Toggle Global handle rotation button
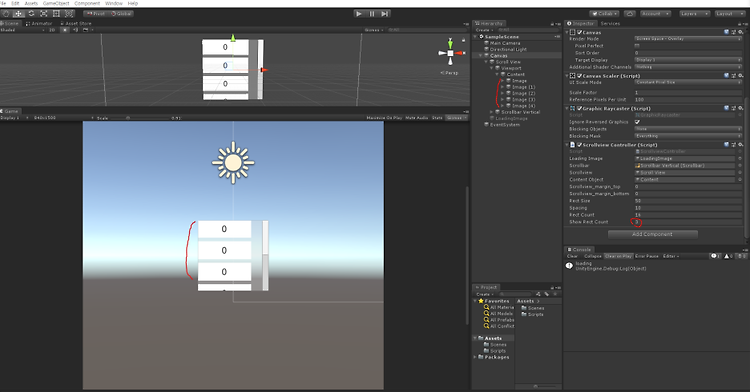Viewport: 750px width, 392px height. 121,14
